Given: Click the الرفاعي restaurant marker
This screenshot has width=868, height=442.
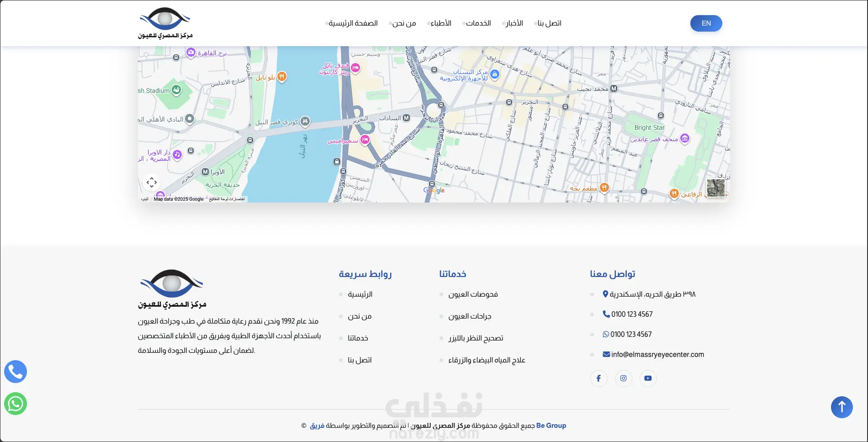Looking at the screenshot, I should click(674, 194).
